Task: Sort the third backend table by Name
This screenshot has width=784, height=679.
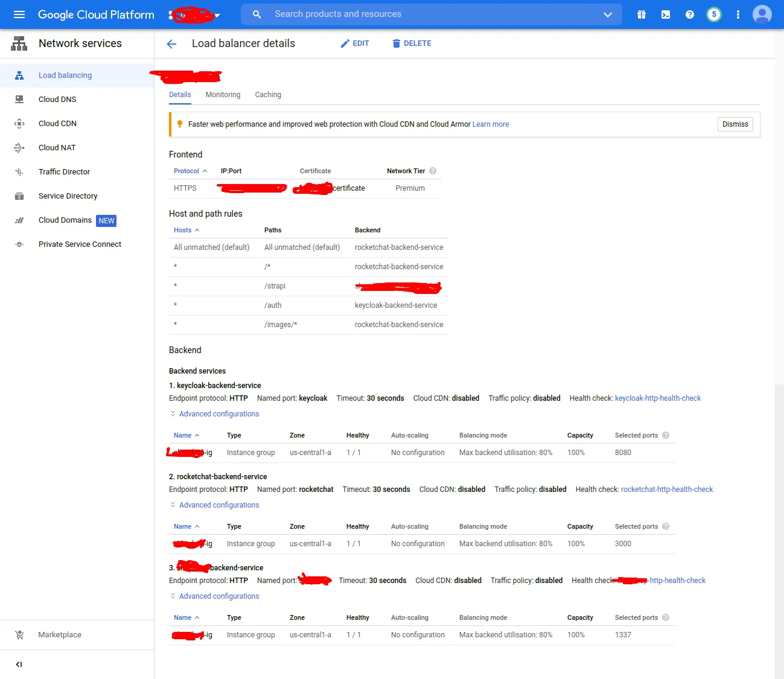Action: click(186, 617)
